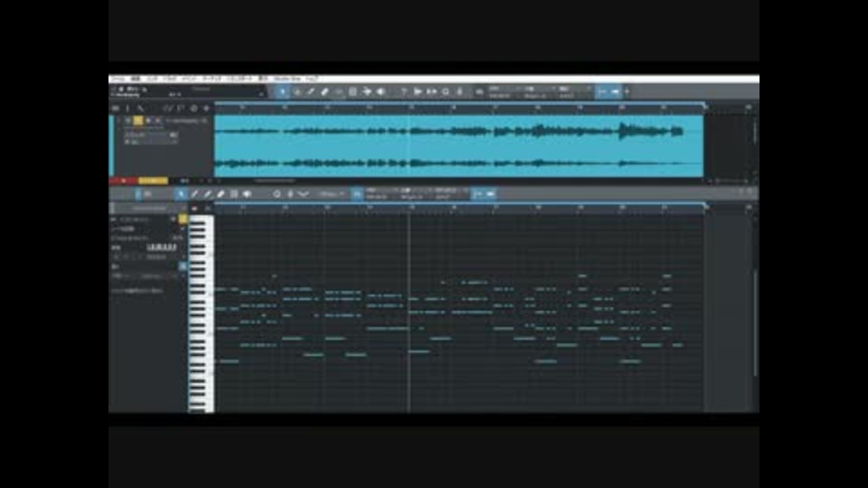Image resolution: width=868 pixels, height=488 pixels.
Task: Toggle Autoscroll in the arrange toolbar
Action: click(x=602, y=92)
